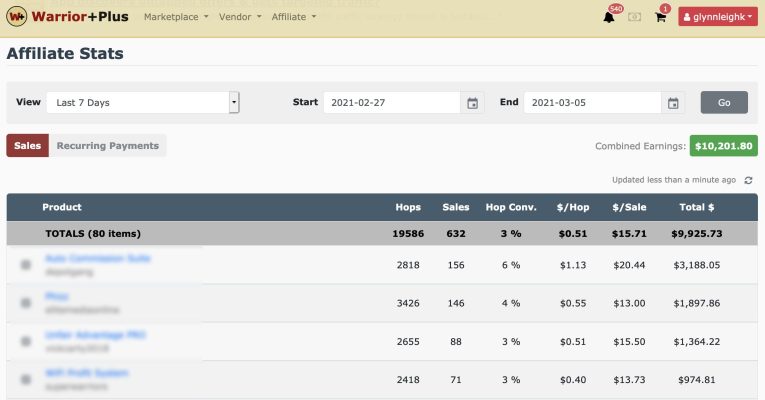765x400 pixels.
Task: Click the $3,188.05 total cell
Action: (x=697, y=265)
